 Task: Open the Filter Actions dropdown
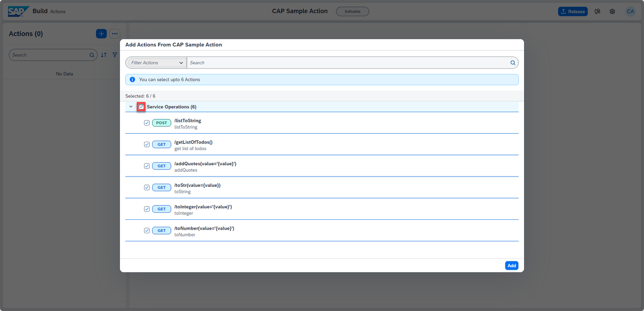click(156, 63)
